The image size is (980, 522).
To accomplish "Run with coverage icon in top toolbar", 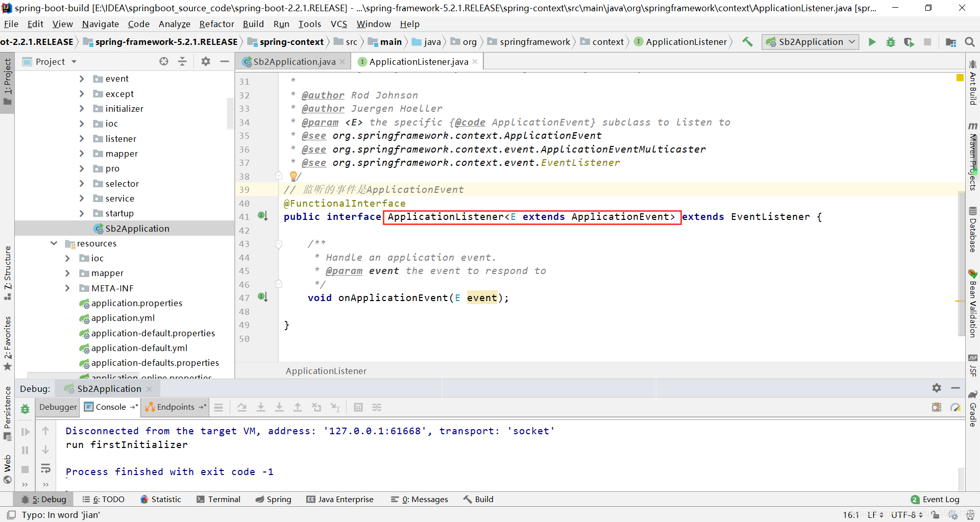I will pyautogui.click(x=909, y=42).
